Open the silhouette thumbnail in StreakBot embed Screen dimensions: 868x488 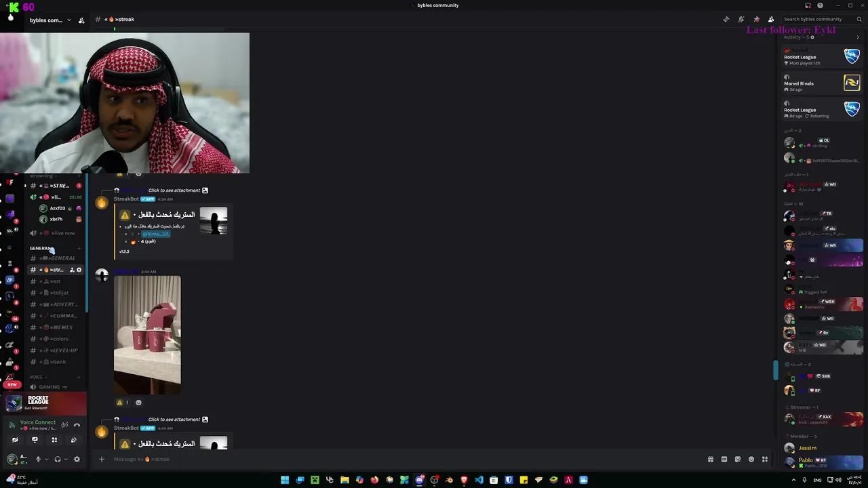[x=214, y=221]
